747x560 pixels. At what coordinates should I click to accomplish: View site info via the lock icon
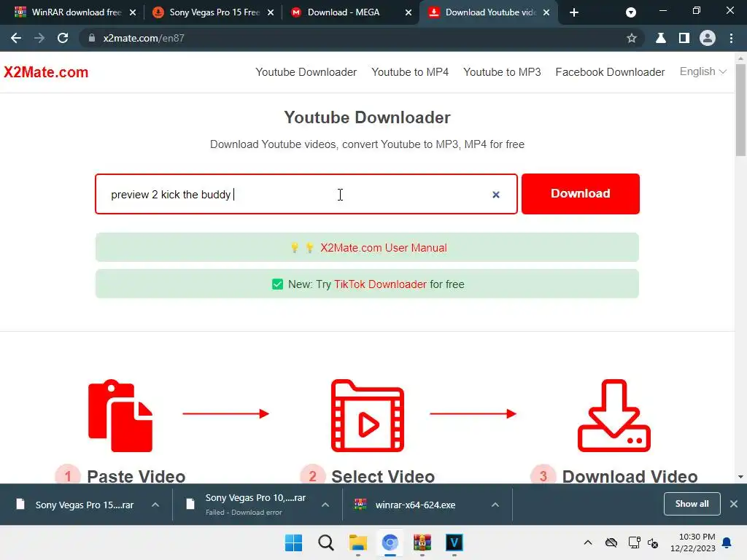tap(92, 38)
